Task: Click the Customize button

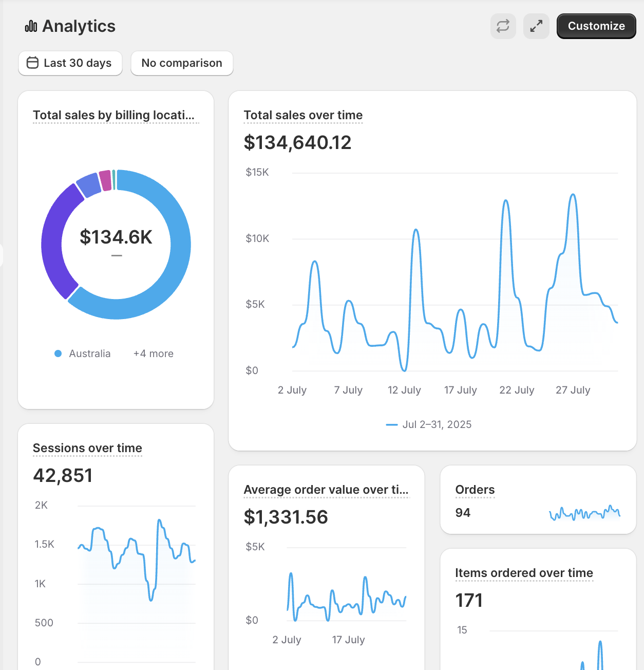Action: click(x=596, y=26)
